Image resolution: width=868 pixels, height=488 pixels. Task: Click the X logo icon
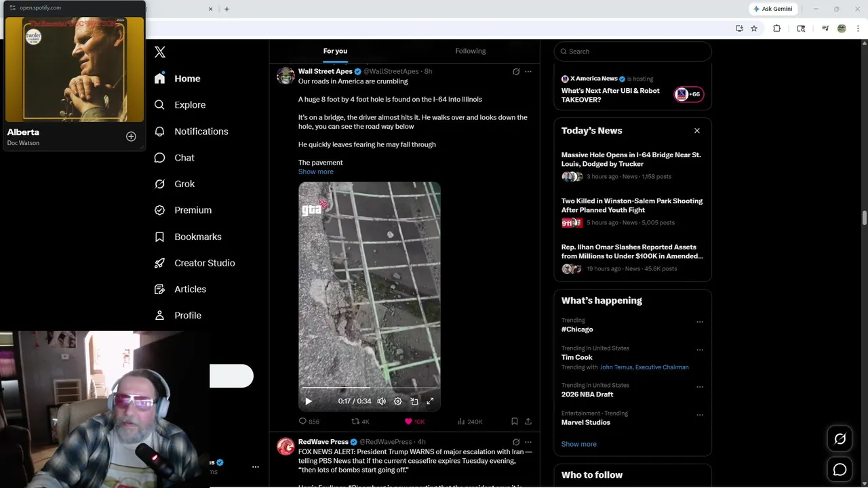[x=160, y=52]
